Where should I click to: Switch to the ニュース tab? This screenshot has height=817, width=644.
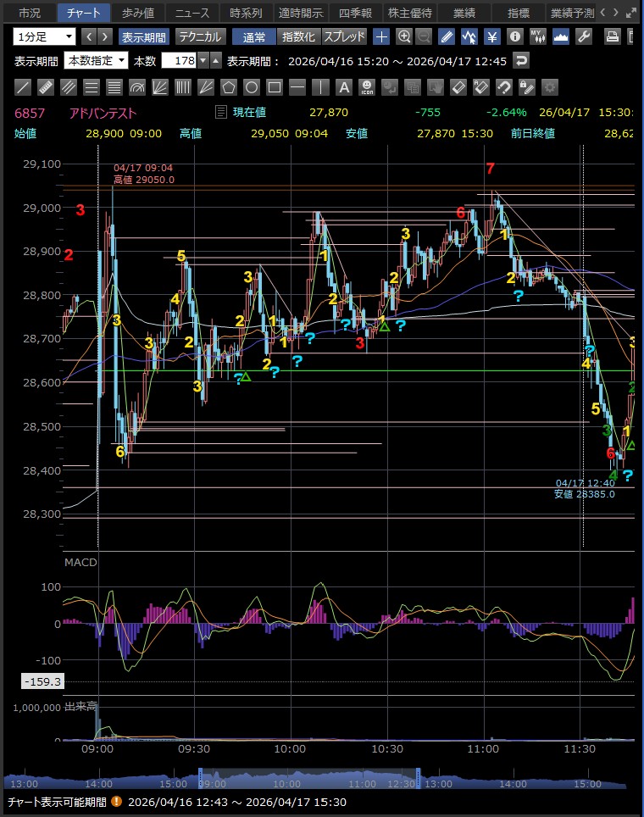[x=192, y=13]
